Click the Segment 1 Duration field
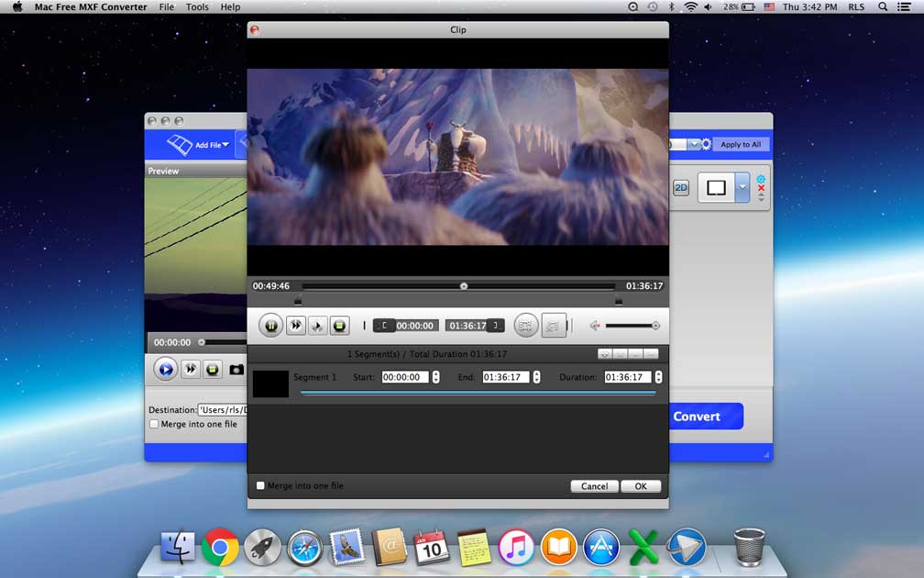This screenshot has width=924, height=578. pos(628,377)
